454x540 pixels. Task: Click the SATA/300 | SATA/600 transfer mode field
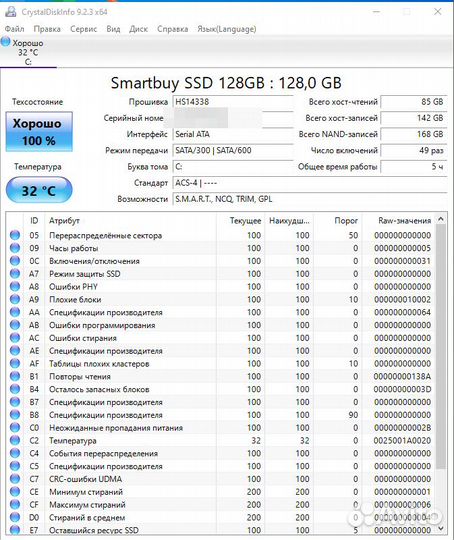(233, 150)
